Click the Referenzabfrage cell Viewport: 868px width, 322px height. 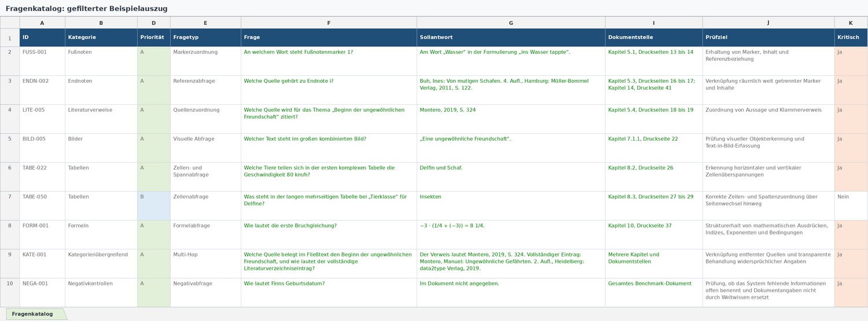tap(205, 90)
